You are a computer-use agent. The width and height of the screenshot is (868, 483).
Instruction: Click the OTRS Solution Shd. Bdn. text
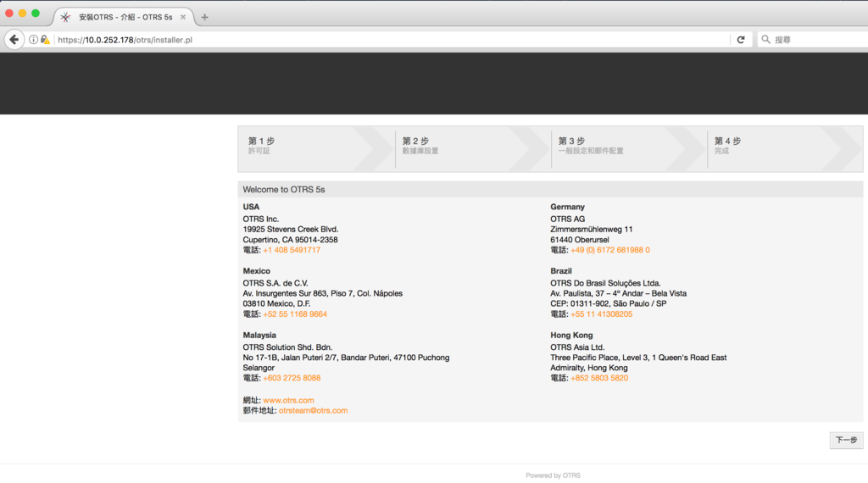click(x=287, y=347)
